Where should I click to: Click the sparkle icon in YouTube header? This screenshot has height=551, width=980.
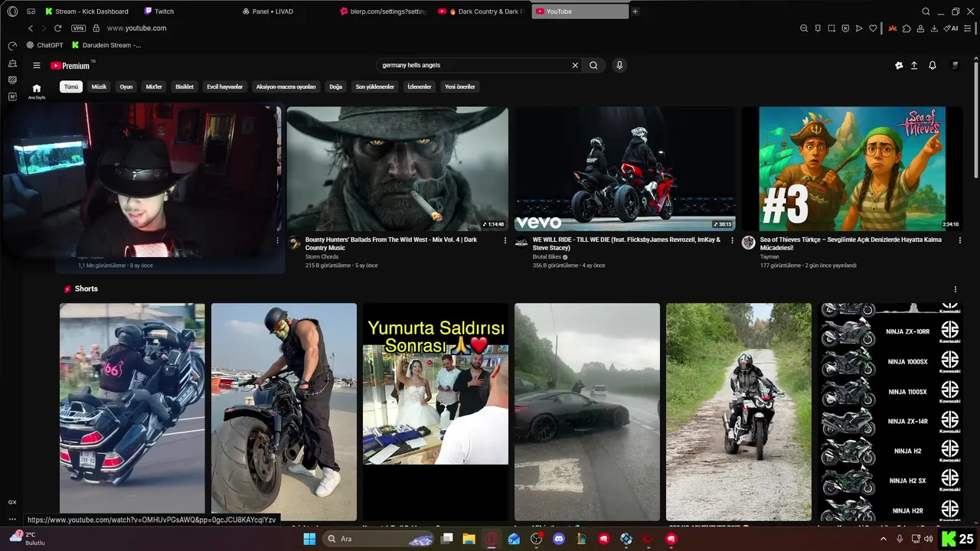click(899, 66)
